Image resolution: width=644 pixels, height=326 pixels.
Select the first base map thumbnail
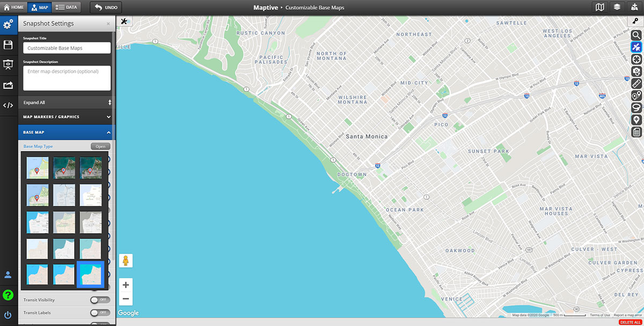(x=38, y=168)
